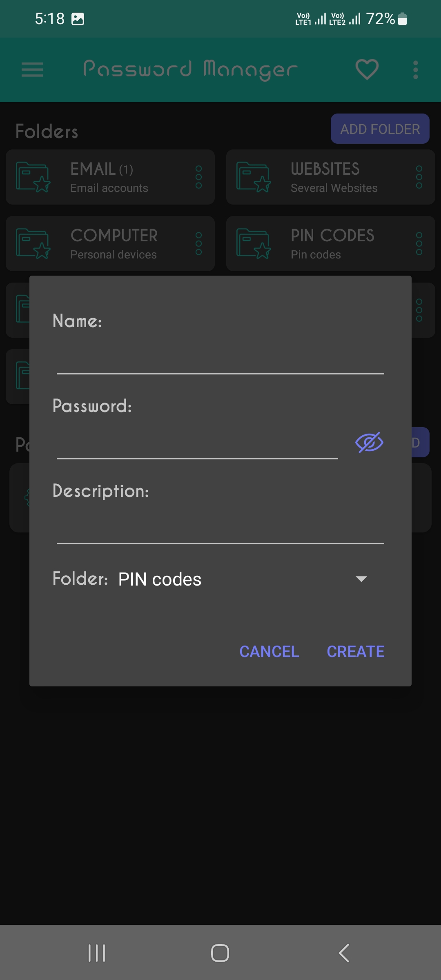Open the hamburger navigation menu
The width and height of the screenshot is (441, 980).
pos(32,70)
